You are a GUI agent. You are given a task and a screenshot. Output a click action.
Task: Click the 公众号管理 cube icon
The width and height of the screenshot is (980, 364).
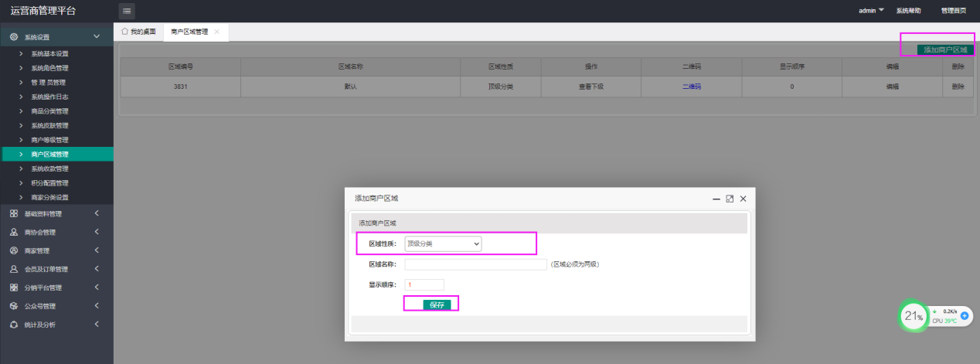[14, 306]
